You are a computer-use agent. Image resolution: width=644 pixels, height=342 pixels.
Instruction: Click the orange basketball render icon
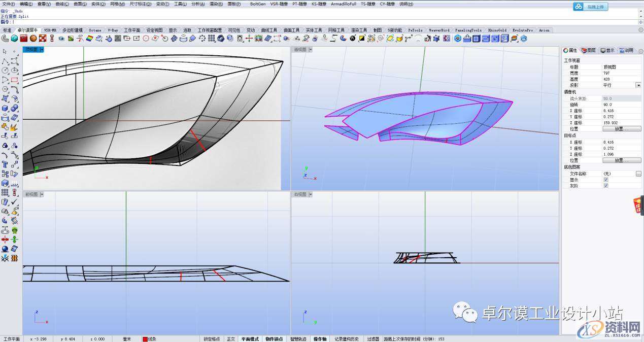tap(33, 38)
